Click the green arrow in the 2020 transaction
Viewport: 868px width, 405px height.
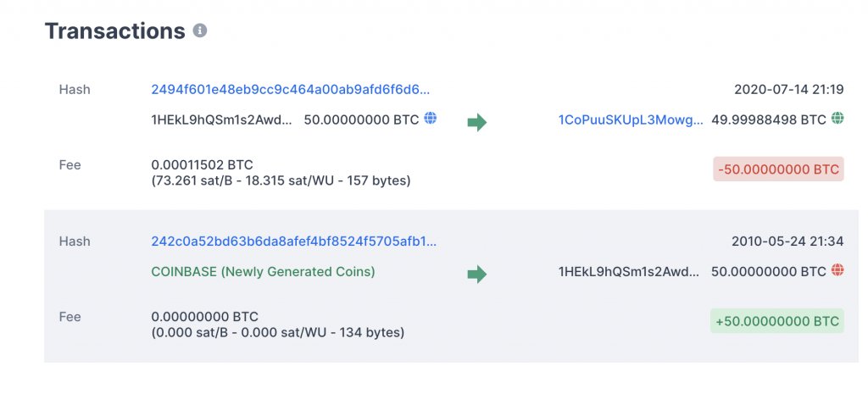[477, 122]
